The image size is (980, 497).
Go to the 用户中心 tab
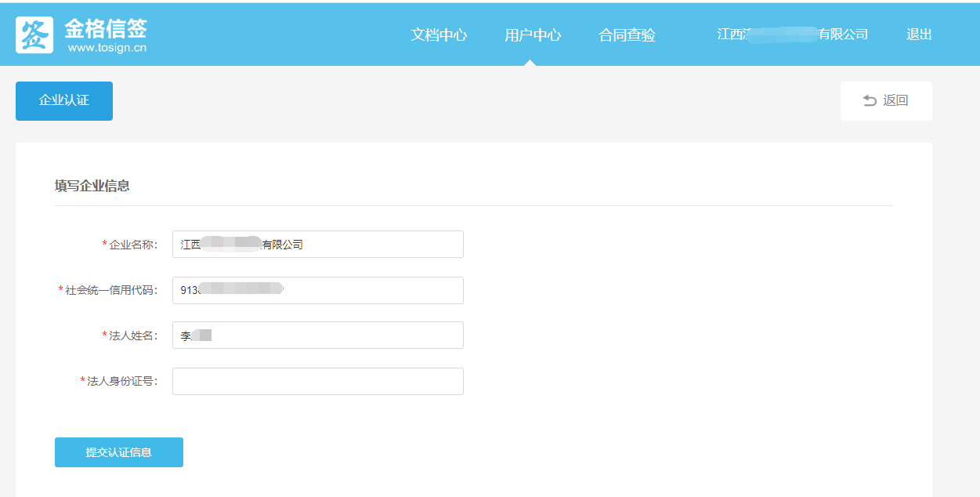[533, 35]
